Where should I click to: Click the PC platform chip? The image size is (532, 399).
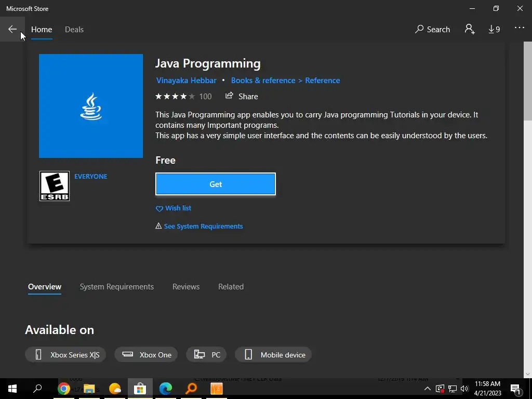point(206,354)
